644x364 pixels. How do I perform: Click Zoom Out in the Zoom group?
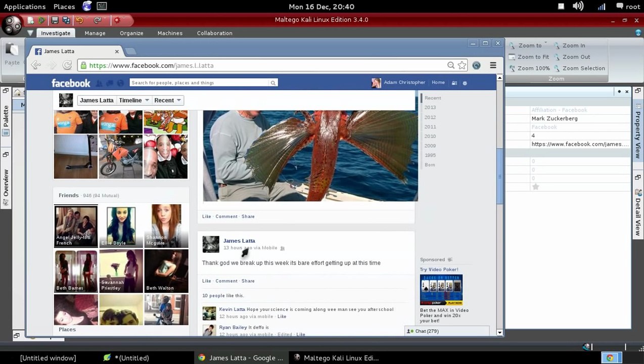[x=572, y=57]
